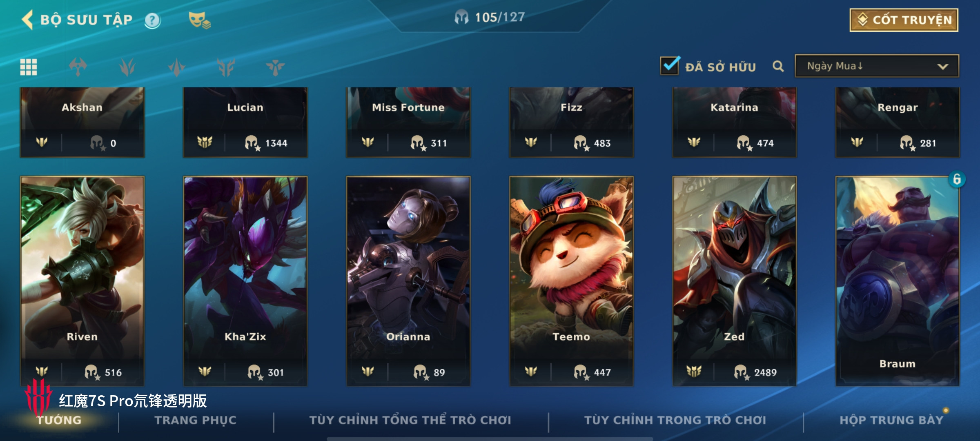Filter by the third role icon
Viewport: 980px width, 441px height.
[x=176, y=67]
